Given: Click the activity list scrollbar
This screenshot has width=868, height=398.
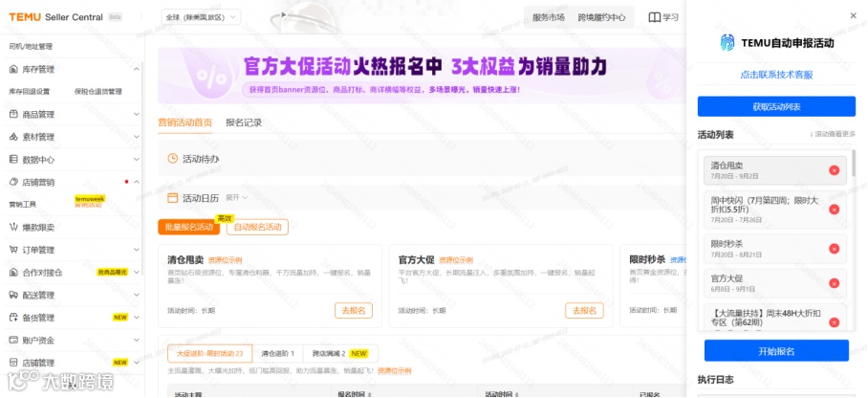Looking at the screenshot, I should [854, 164].
